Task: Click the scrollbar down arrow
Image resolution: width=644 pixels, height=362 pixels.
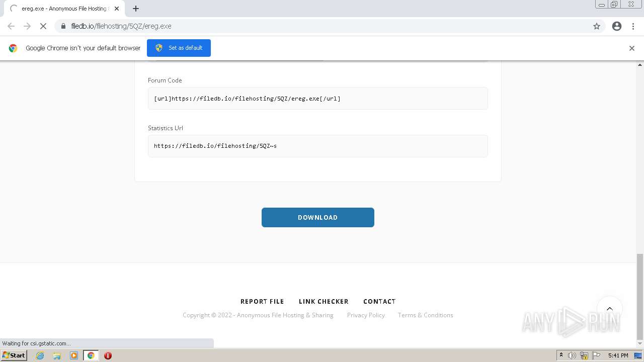Action: tap(640, 344)
